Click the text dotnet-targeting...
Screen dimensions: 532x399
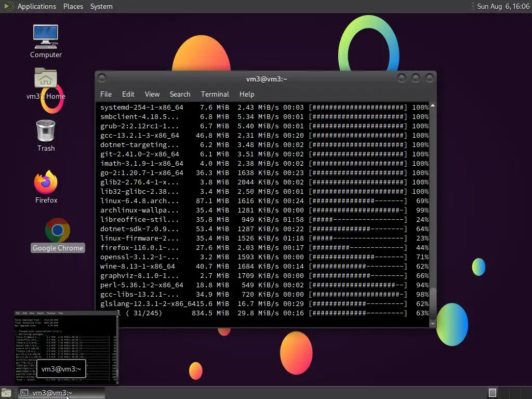139,144
